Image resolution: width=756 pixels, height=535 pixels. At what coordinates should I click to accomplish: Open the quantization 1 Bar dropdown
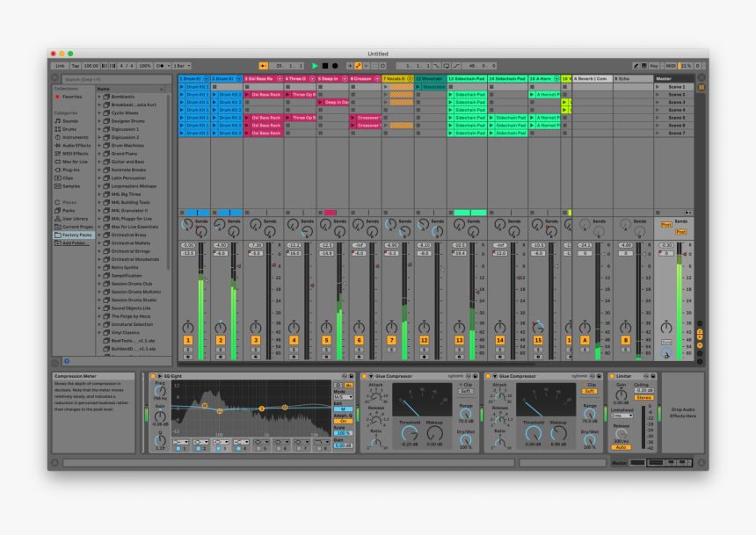click(x=182, y=66)
